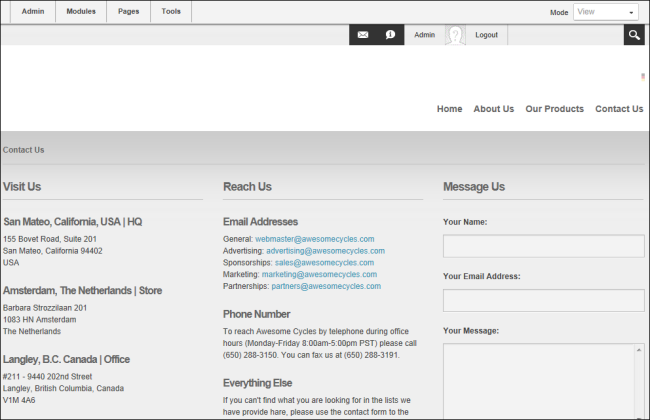Screen dimensions: 650x420
Task: Click marketing@awesomecycles.com link
Action: pyautogui.click(x=319, y=274)
